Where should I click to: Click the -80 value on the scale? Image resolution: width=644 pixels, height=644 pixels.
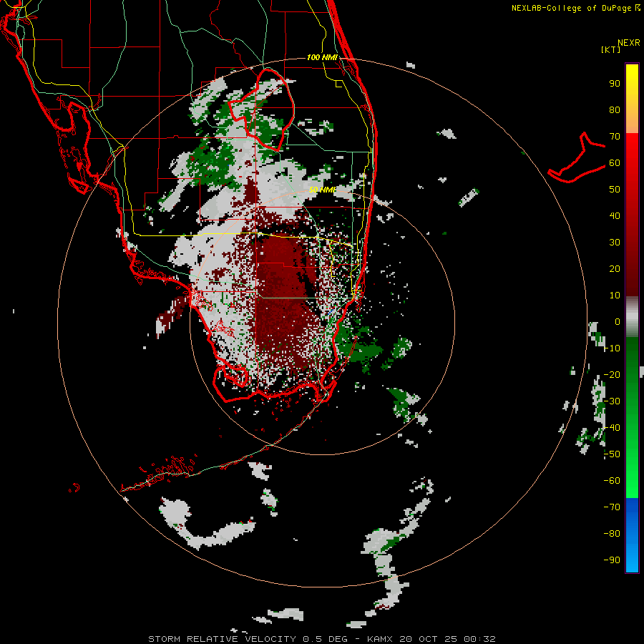click(x=612, y=534)
